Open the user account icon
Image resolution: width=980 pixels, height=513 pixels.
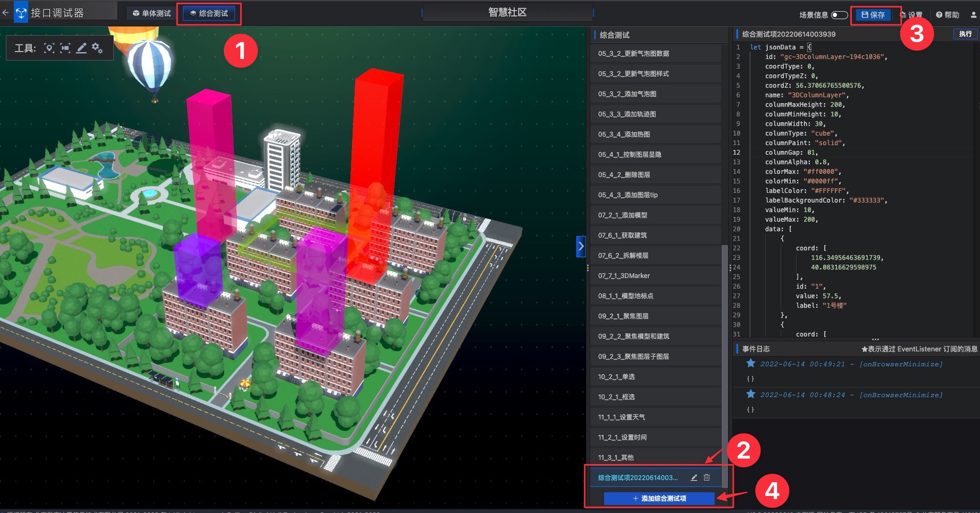click(974, 15)
